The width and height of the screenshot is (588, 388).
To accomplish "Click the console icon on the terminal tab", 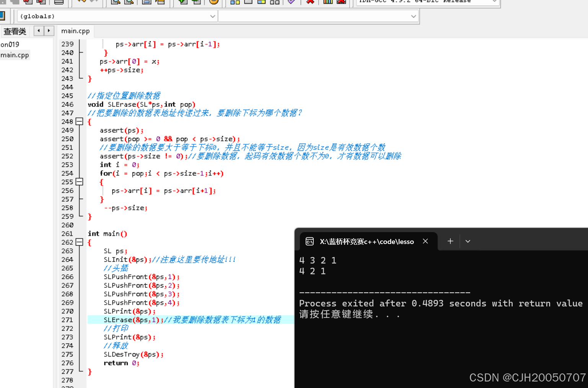I will point(309,242).
